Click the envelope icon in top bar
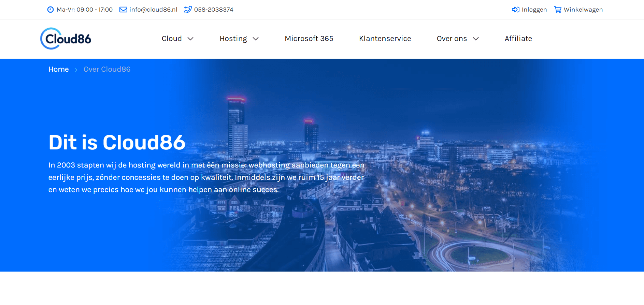The height and width of the screenshot is (305, 644). [123, 10]
